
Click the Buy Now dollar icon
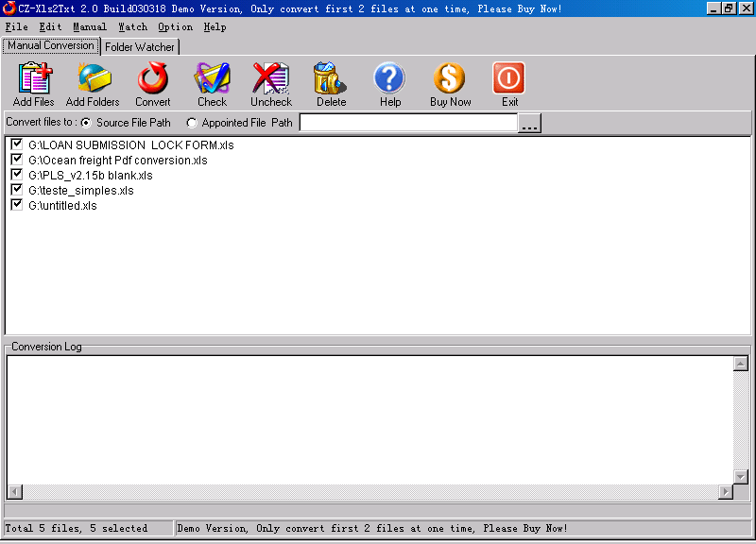point(450,78)
